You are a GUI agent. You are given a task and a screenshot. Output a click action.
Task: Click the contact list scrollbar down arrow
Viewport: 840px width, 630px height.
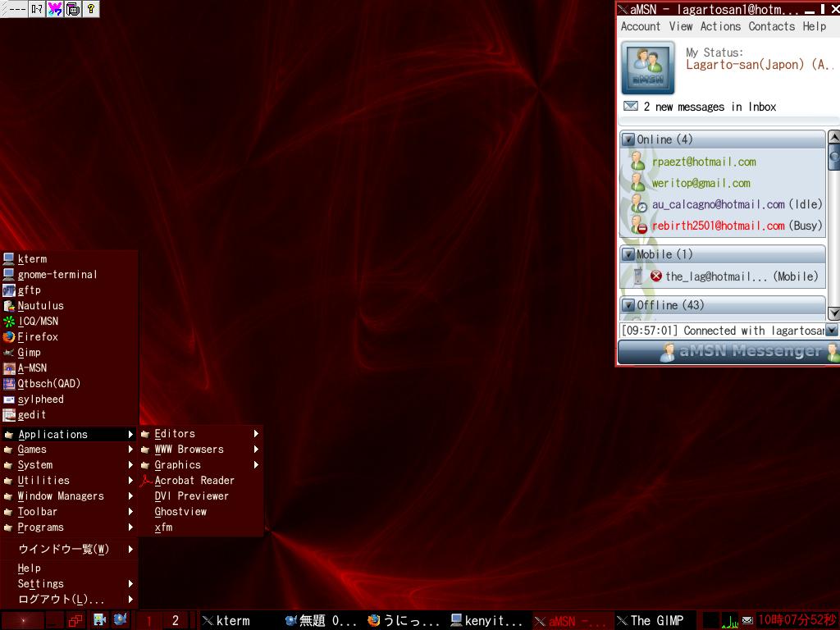click(x=833, y=313)
